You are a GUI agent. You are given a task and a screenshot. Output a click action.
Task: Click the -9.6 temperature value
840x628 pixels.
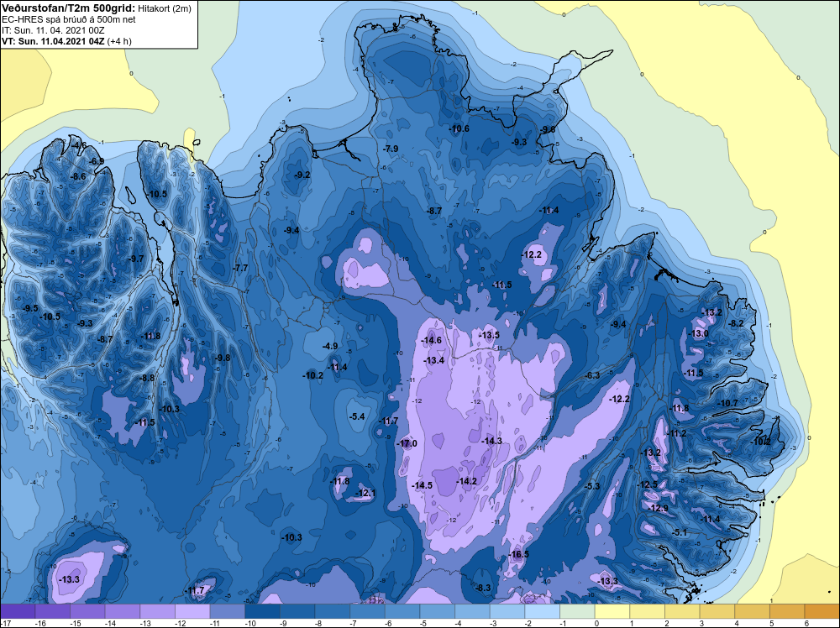(x=548, y=129)
